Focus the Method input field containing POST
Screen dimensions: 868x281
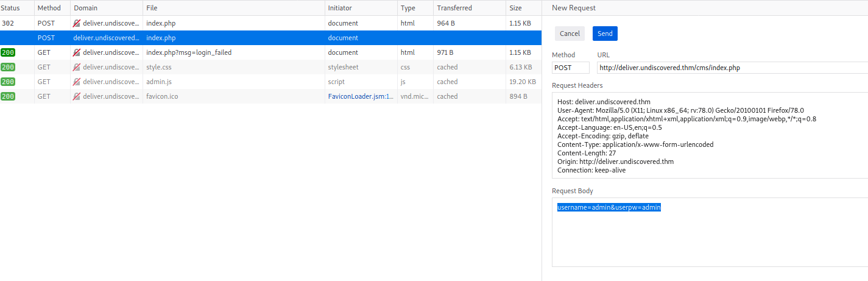[x=571, y=68]
